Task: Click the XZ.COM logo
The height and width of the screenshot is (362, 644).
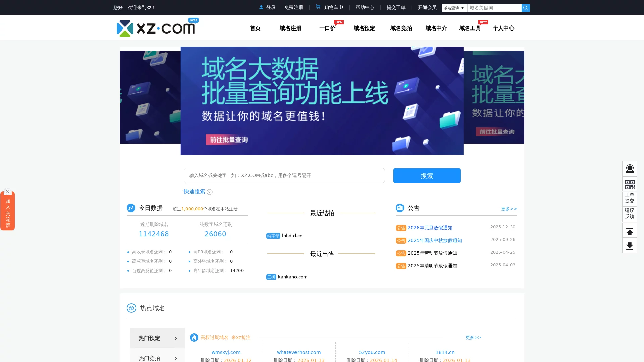Action: pos(156,28)
